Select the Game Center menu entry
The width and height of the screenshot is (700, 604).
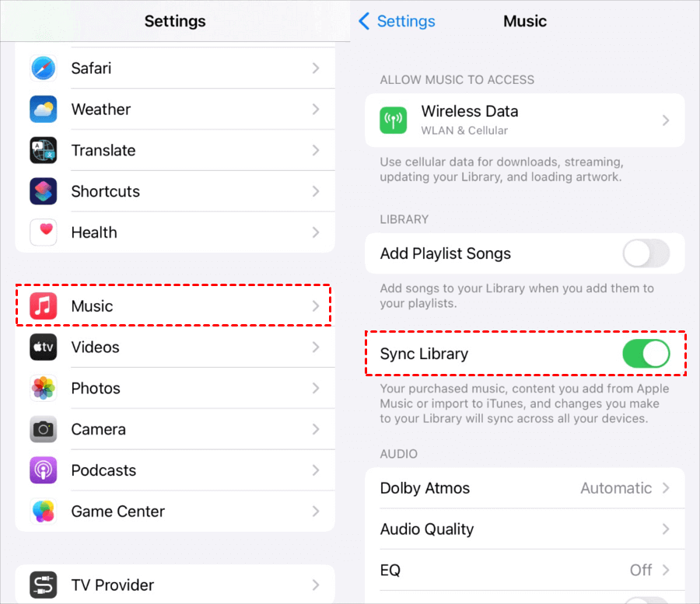175,511
